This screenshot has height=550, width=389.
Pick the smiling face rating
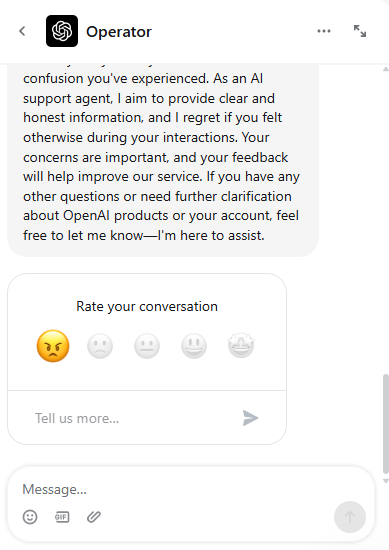[x=194, y=346]
